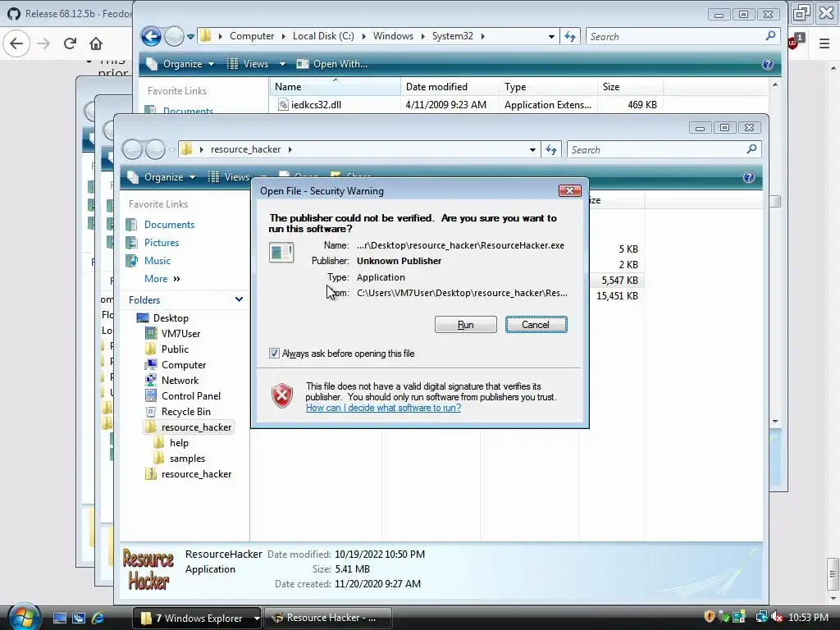The width and height of the screenshot is (840, 630).
Task: Open the Views dropdown arrow in System32 window
Action: [x=282, y=64]
